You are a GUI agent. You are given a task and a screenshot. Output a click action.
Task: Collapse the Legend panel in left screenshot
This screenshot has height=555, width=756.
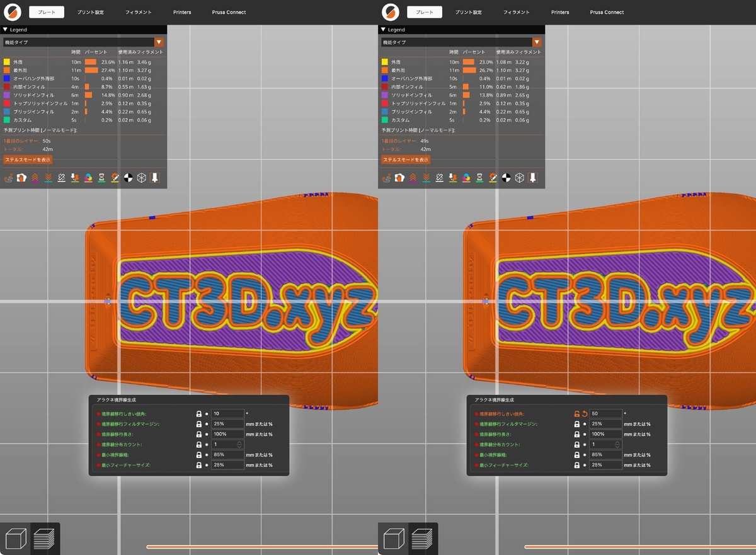pyautogui.click(x=5, y=30)
